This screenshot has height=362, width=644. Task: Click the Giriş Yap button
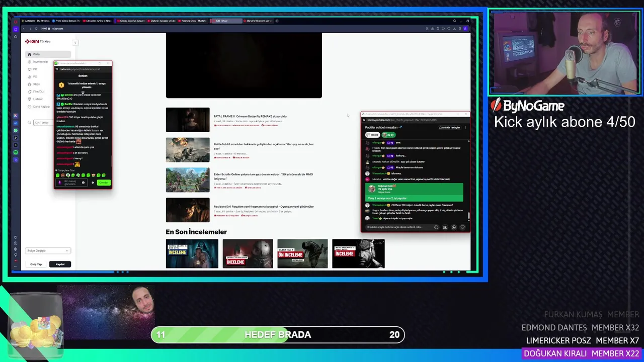tap(36, 264)
